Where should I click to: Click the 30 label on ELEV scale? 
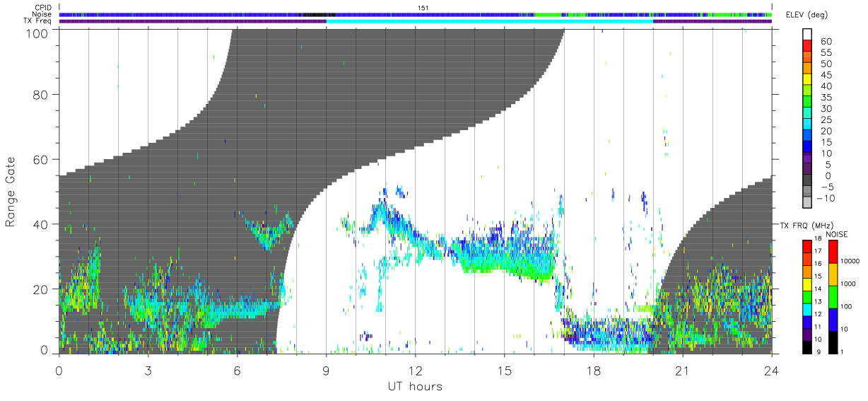pyautogui.click(x=826, y=108)
